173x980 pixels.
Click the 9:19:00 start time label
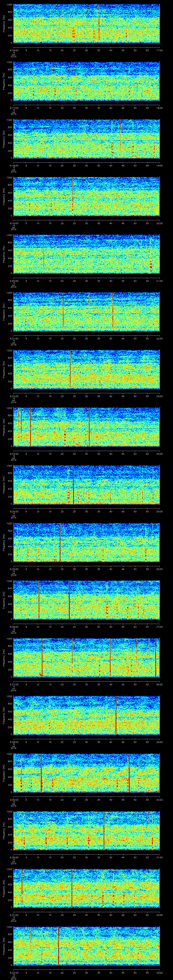(14, 223)
